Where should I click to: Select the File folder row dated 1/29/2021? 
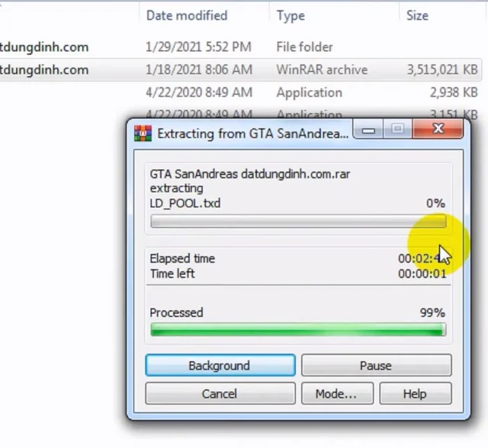pyautogui.click(x=239, y=47)
